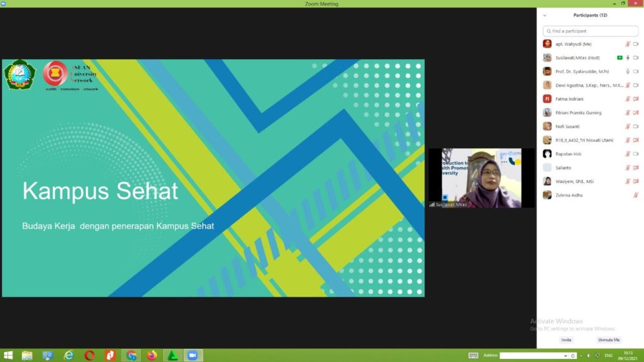Click the muted mic icon for Nofi Susanti
Viewport: 644px width, 362px height.
click(x=628, y=126)
